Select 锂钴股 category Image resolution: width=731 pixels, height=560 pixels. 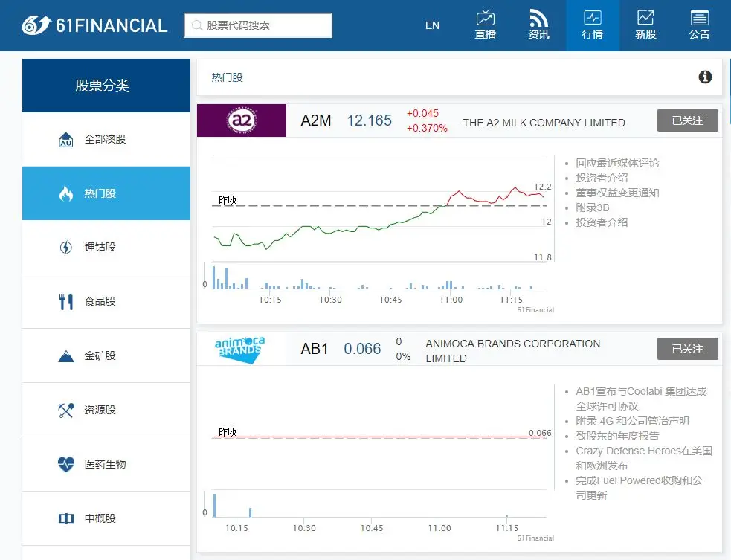coord(106,247)
